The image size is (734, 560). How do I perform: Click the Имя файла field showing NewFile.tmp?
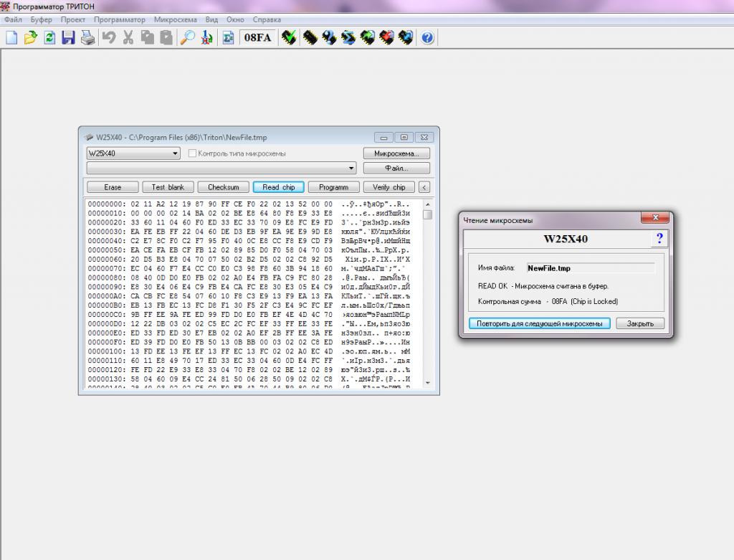tap(590, 267)
